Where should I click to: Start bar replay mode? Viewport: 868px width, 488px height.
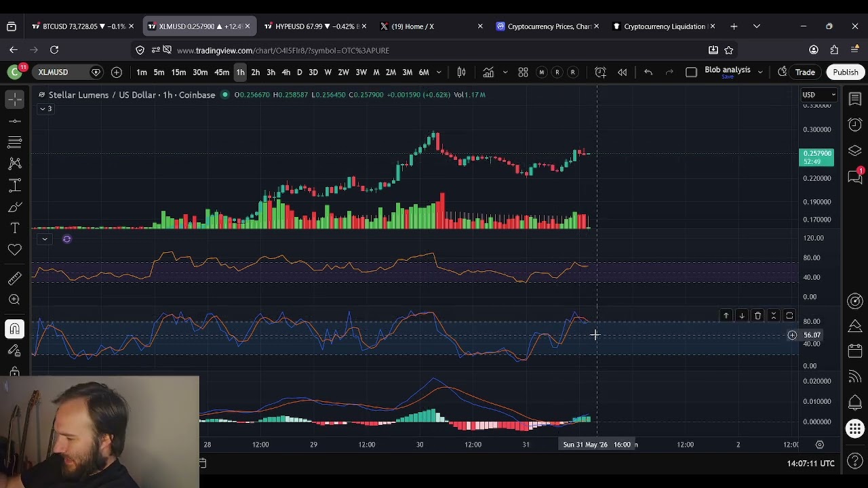tap(622, 72)
